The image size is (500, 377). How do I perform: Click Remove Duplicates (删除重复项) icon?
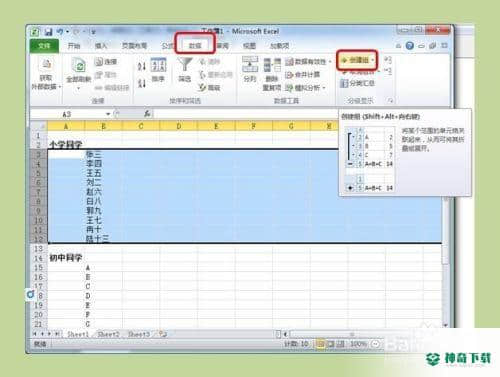(x=272, y=65)
